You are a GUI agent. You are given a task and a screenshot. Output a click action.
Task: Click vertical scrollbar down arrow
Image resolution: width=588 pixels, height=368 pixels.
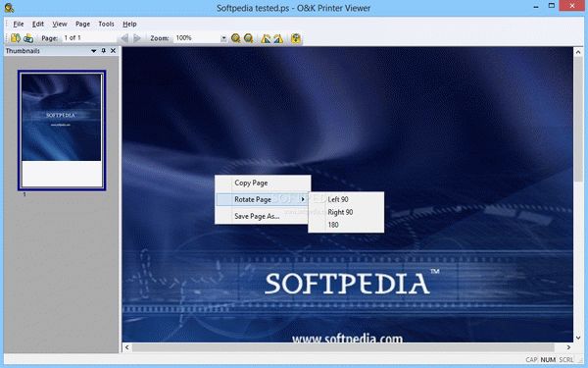click(x=578, y=338)
